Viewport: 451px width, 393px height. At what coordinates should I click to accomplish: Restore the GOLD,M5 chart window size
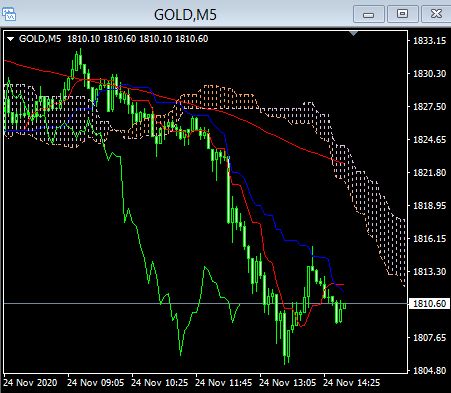403,14
